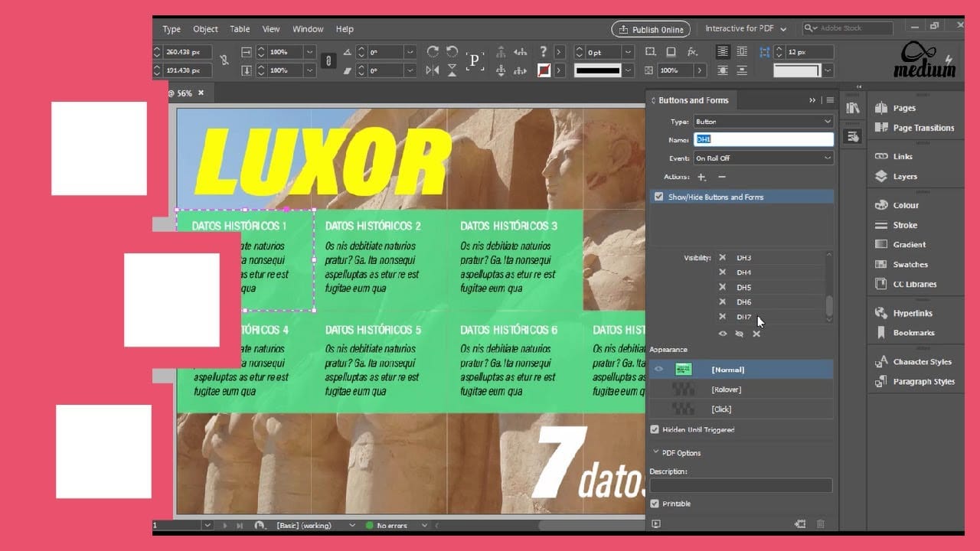Open the Pages panel icon
This screenshot has height=551, width=980.
(x=881, y=109)
